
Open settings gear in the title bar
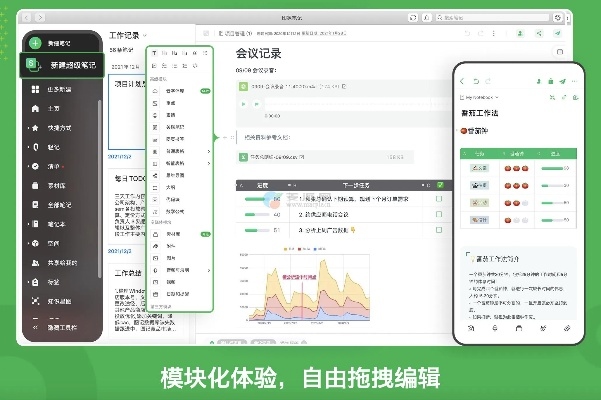(558, 17)
